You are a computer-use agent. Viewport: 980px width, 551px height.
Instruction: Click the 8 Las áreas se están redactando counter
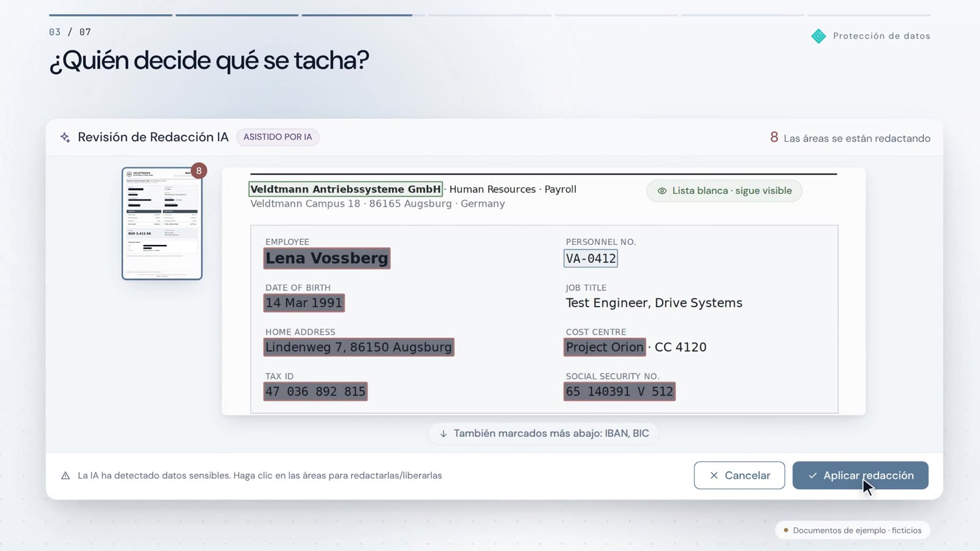click(850, 138)
